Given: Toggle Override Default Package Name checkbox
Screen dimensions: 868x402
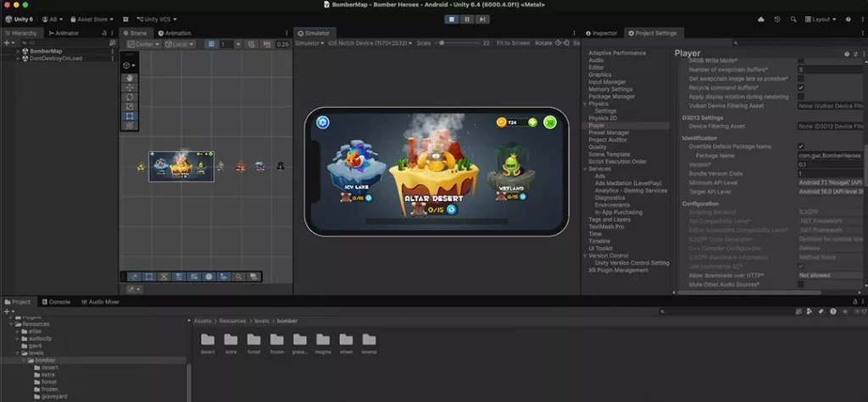Looking at the screenshot, I should (800, 147).
